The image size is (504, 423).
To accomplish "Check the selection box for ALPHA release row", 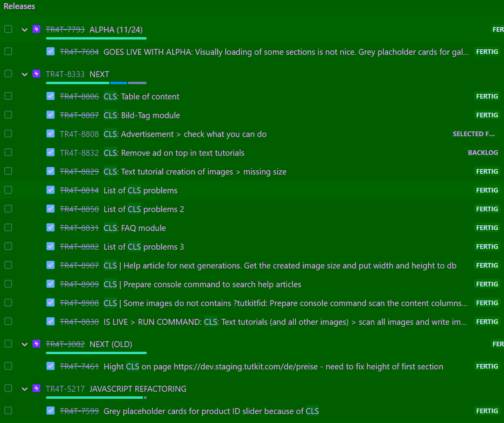I will [8, 29].
